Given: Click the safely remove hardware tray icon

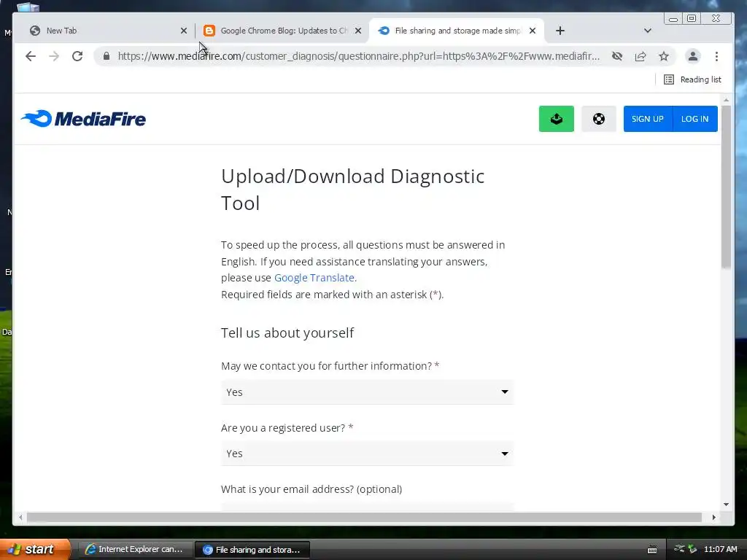Looking at the screenshot, I should tap(692, 549).
